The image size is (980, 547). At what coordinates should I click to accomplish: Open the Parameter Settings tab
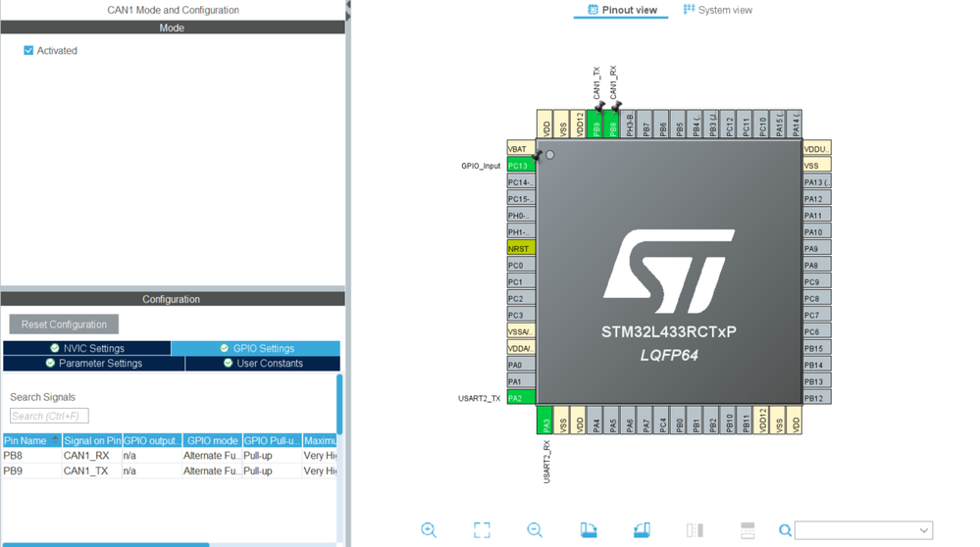94,364
